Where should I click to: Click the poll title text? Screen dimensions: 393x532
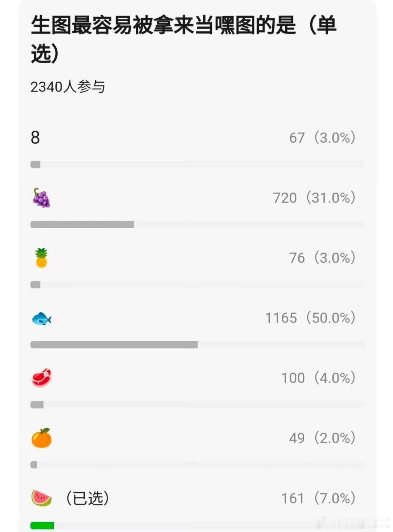pos(183,39)
